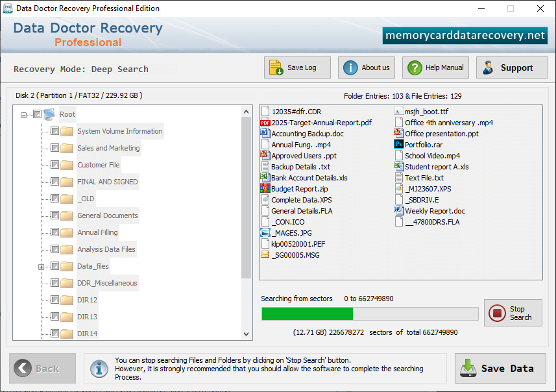556x392 pixels.
Task: Select the DDR_Miscellaneous folder
Action: [107, 283]
